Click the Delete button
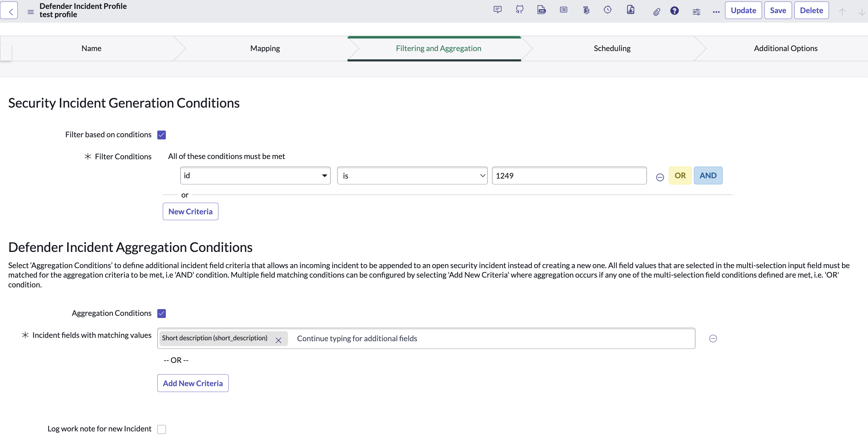Image resolution: width=868 pixels, height=447 pixels. pyautogui.click(x=811, y=10)
